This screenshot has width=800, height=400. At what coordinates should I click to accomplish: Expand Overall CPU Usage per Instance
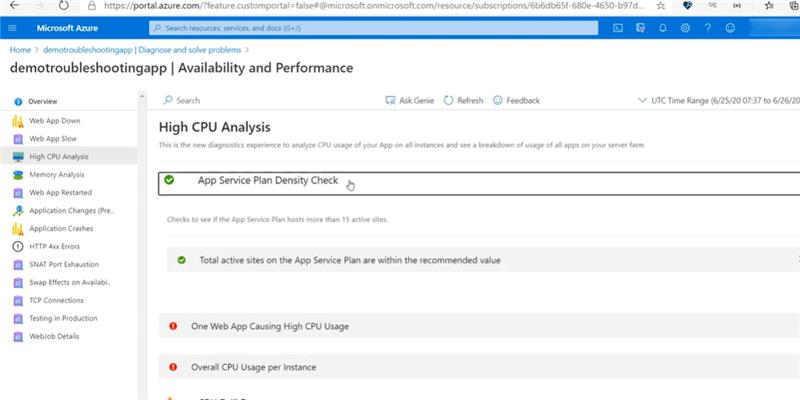pyautogui.click(x=479, y=367)
